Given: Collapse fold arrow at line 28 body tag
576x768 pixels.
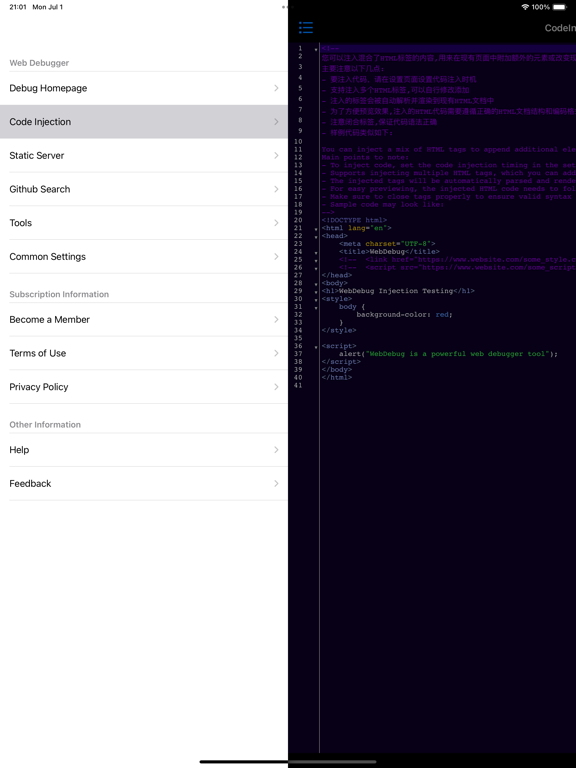Looking at the screenshot, I should (x=316, y=284).
